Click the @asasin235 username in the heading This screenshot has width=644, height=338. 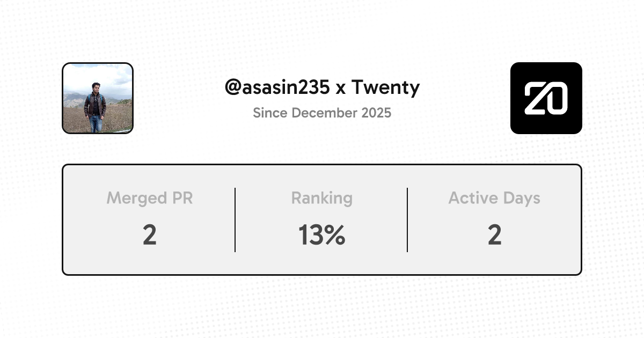(x=277, y=87)
